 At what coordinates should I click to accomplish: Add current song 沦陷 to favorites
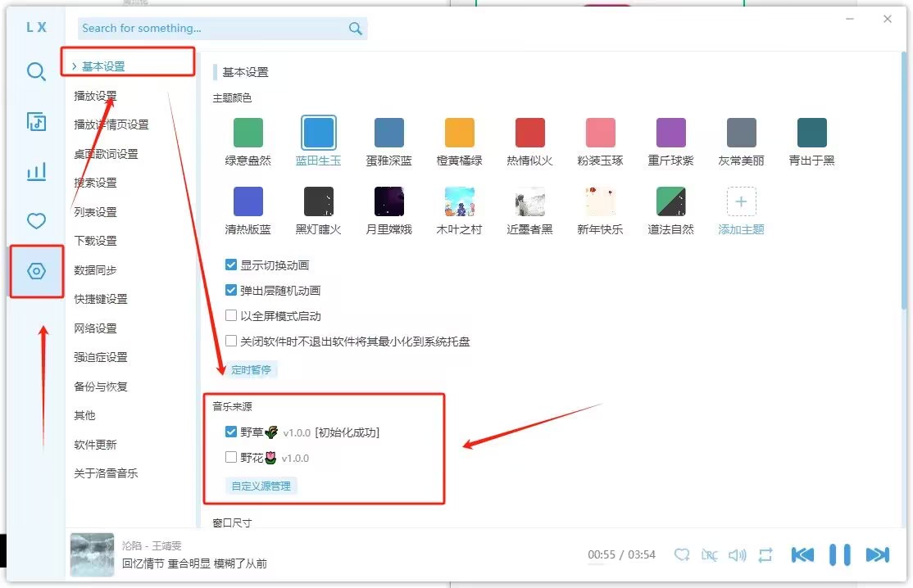point(682,554)
